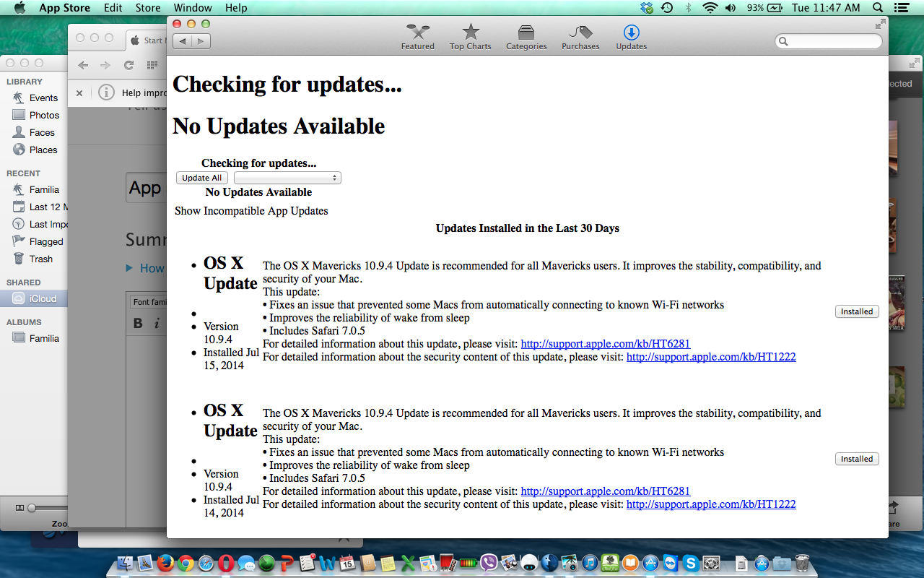Open Categories in App Store toolbar

(x=526, y=37)
